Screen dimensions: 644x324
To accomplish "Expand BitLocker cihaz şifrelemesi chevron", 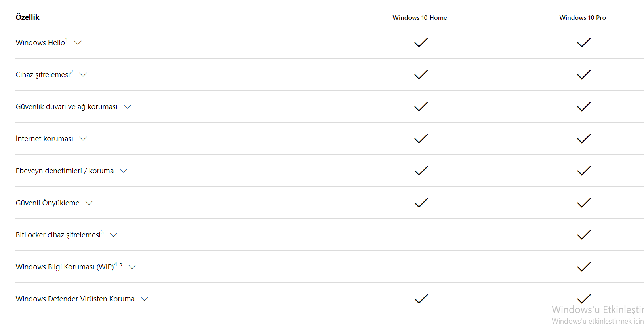I will (114, 235).
